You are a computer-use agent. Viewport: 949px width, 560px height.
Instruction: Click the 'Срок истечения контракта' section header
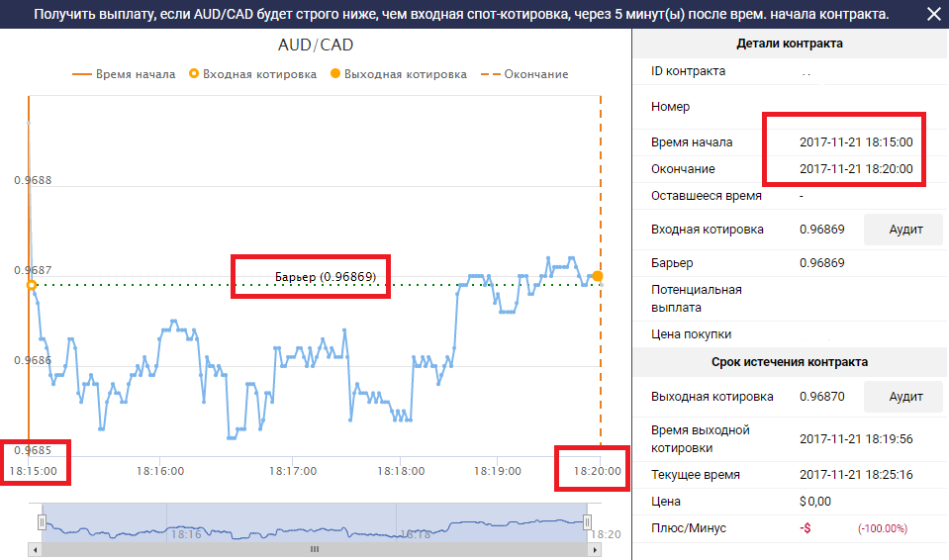790,362
